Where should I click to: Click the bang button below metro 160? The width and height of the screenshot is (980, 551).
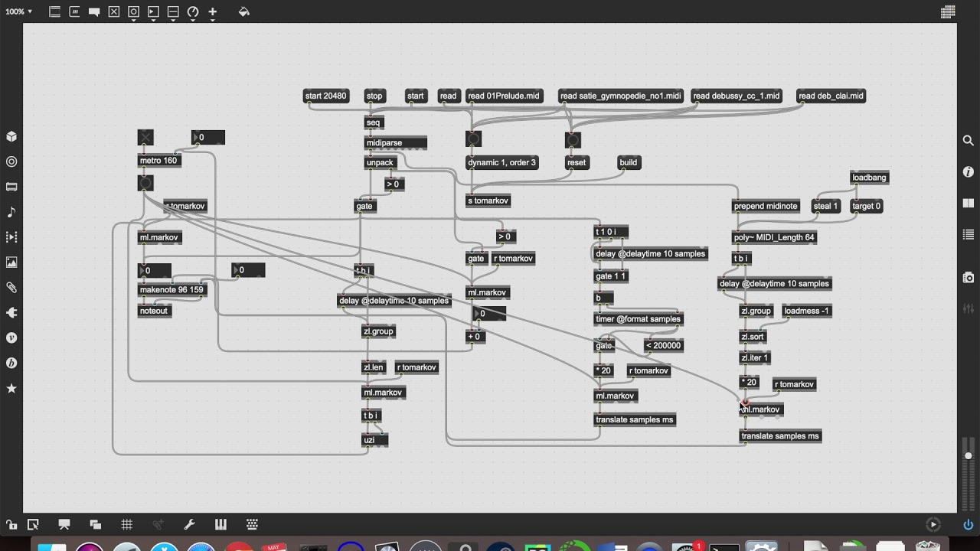[145, 183]
